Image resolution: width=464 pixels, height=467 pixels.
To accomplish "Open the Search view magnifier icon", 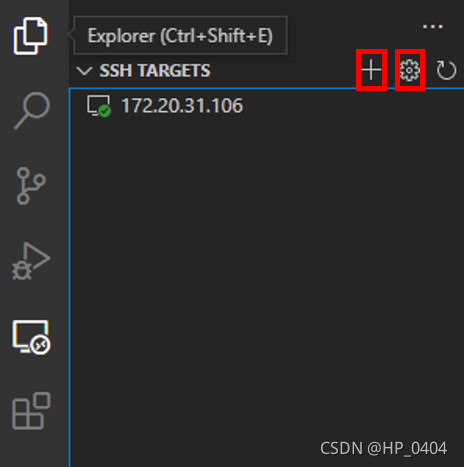I will point(32,110).
